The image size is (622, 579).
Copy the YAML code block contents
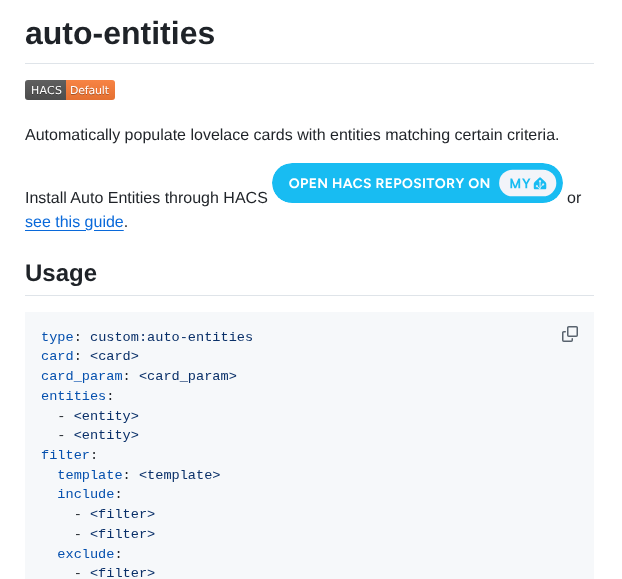coord(570,334)
